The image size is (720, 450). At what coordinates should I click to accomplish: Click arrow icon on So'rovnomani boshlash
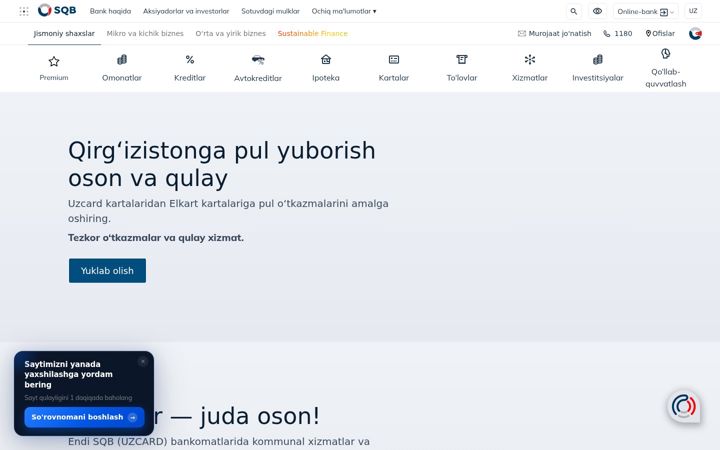[133, 417]
